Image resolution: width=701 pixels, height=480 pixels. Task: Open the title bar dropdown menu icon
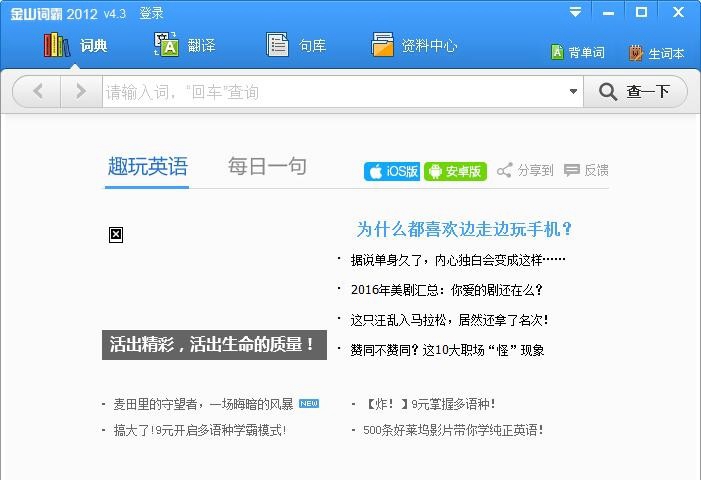point(575,12)
